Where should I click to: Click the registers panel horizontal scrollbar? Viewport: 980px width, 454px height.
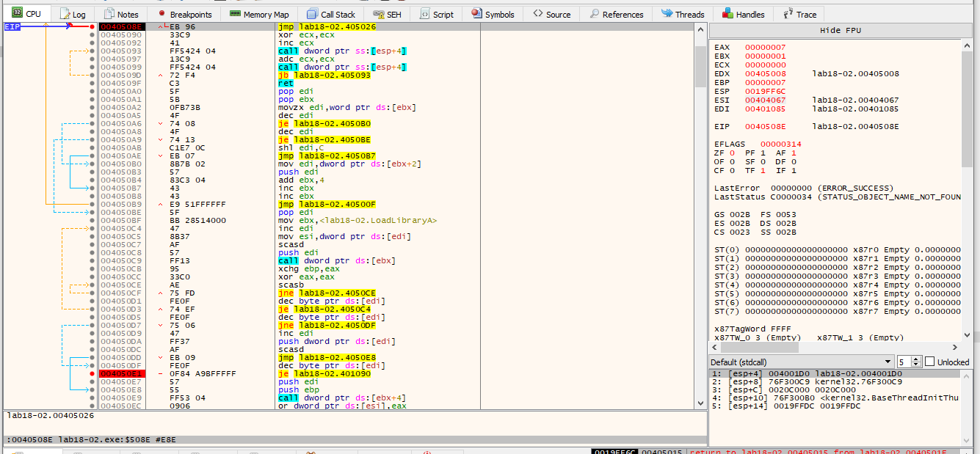pos(834,348)
